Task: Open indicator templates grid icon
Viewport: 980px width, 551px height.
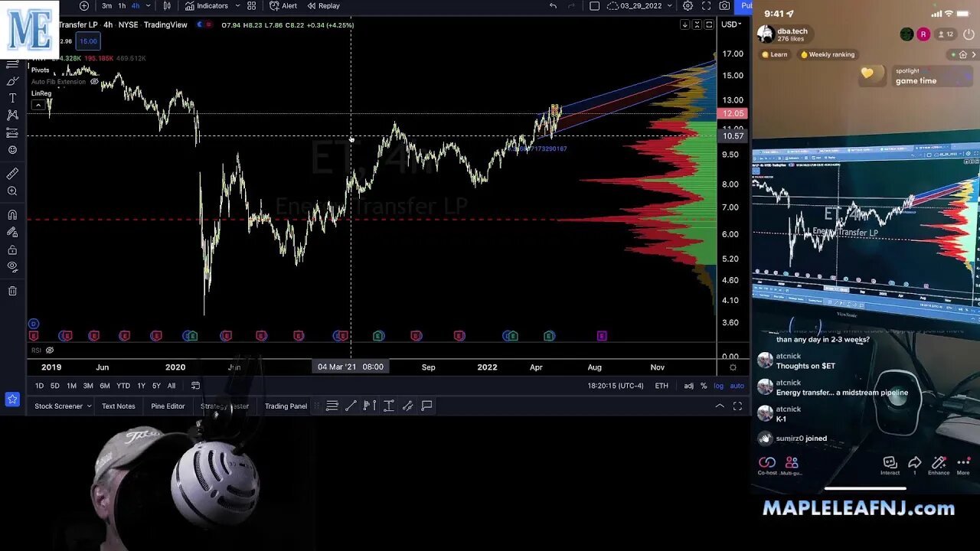Action: tap(251, 5)
